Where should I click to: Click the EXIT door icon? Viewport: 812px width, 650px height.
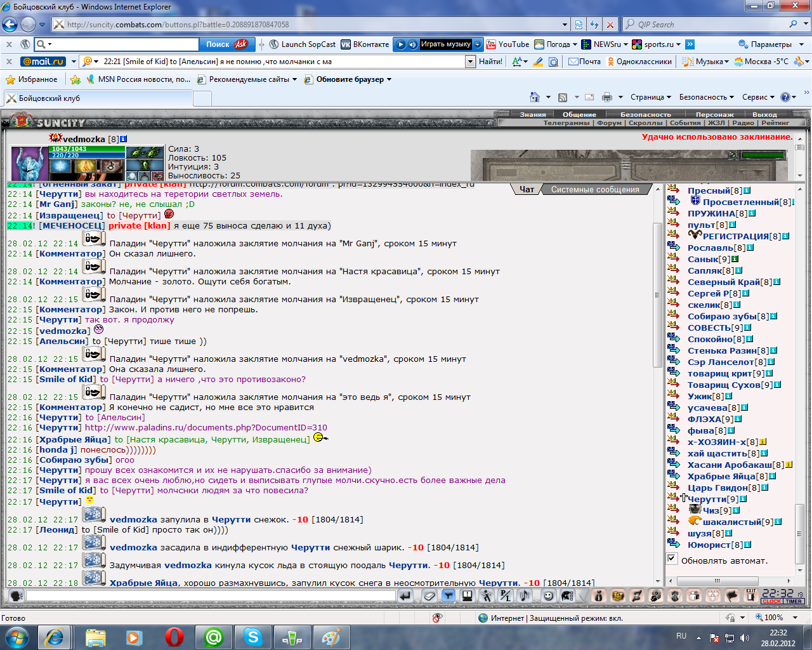coord(751,595)
